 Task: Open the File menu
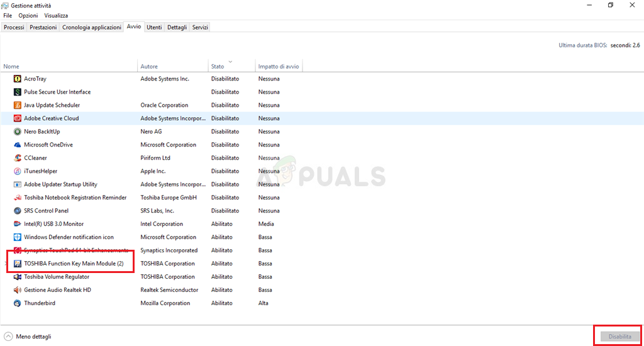8,15
